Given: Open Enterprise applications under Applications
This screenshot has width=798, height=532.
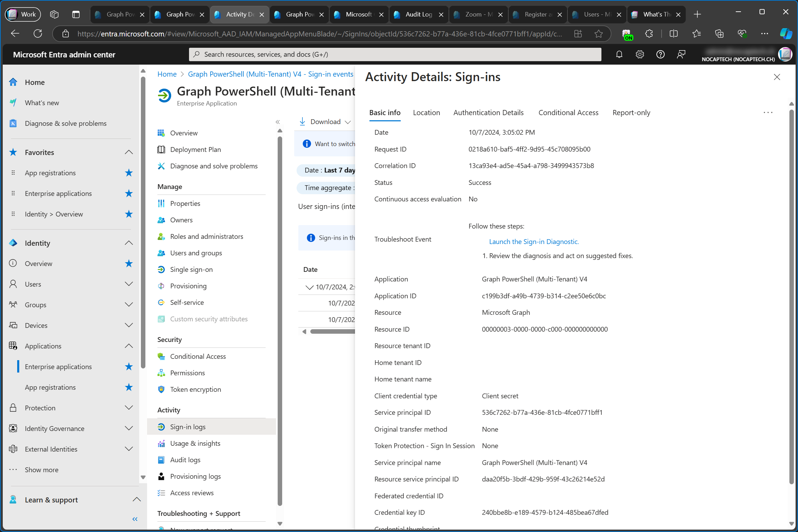Looking at the screenshot, I should (x=58, y=367).
